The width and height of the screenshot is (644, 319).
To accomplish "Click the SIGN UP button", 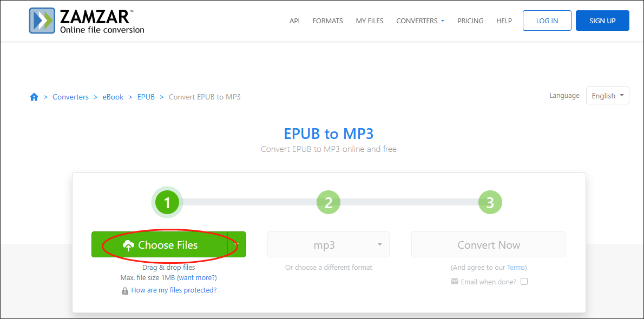I will [602, 21].
